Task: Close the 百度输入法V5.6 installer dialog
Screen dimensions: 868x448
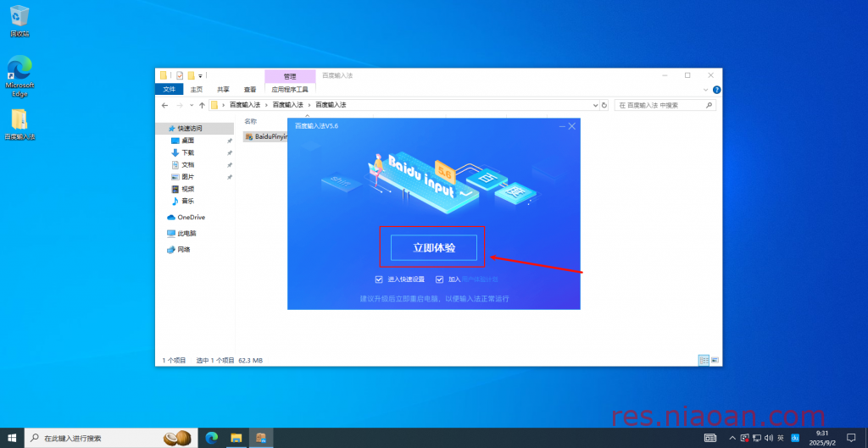Action: tap(572, 126)
